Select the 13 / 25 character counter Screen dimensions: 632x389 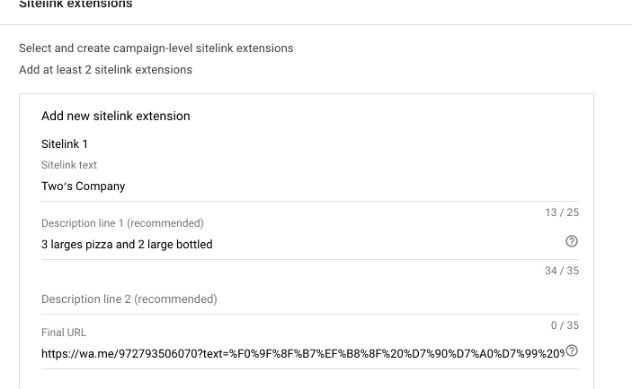tap(562, 212)
